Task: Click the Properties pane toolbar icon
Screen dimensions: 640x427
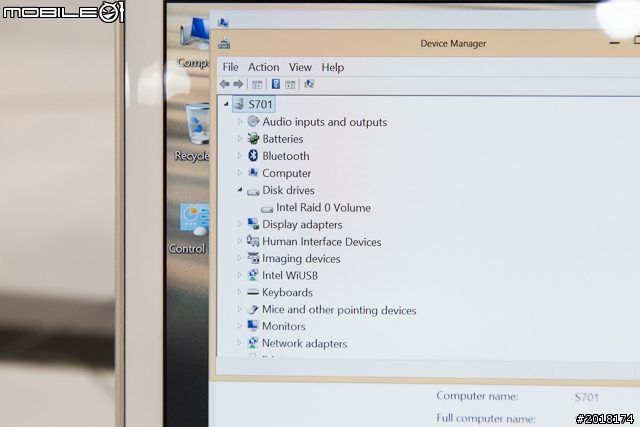Action: (290, 85)
